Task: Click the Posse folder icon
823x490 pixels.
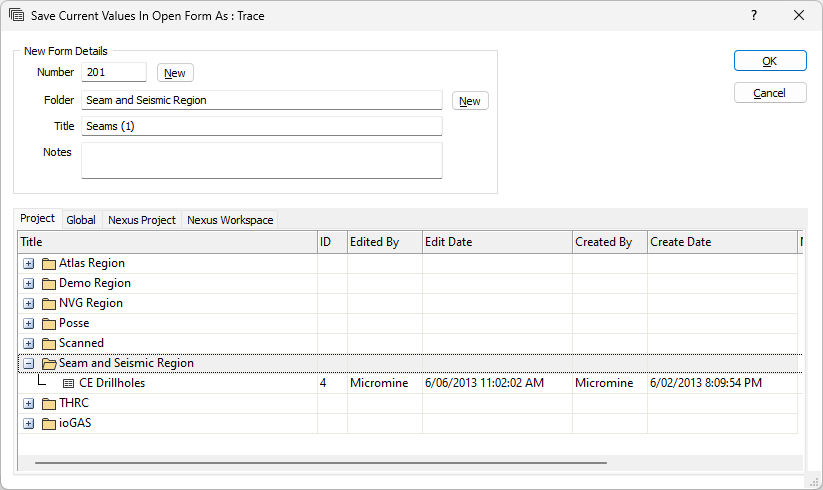Action: click(x=49, y=324)
